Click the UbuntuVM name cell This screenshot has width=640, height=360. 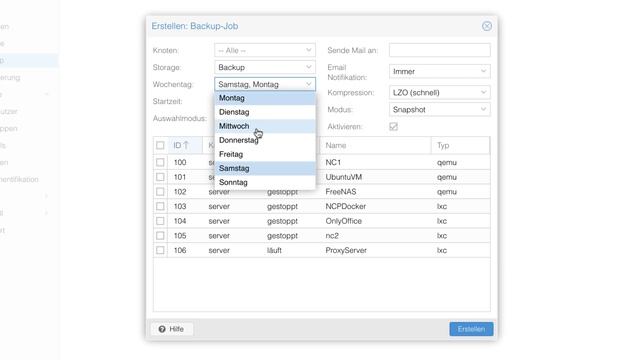[344, 177]
